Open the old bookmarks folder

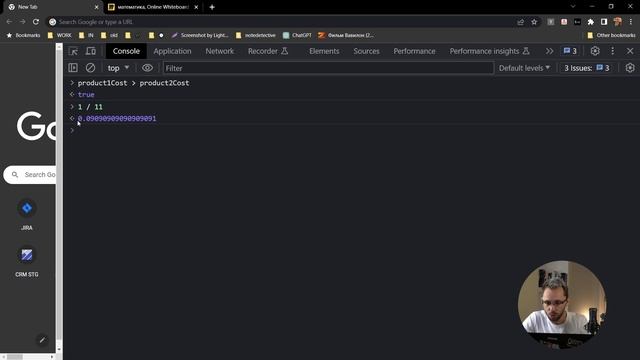[109, 36]
